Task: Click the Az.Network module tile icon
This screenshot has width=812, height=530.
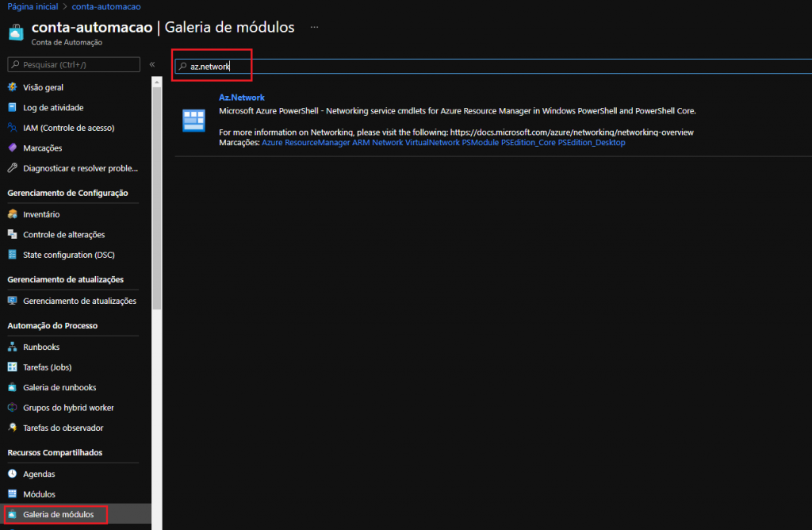Action: coord(193,121)
